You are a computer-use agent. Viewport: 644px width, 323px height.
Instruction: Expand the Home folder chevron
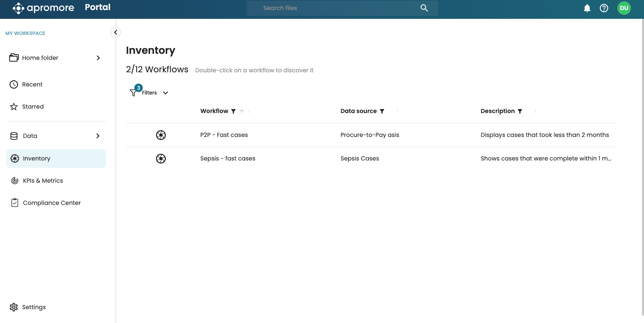coord(98,58)
